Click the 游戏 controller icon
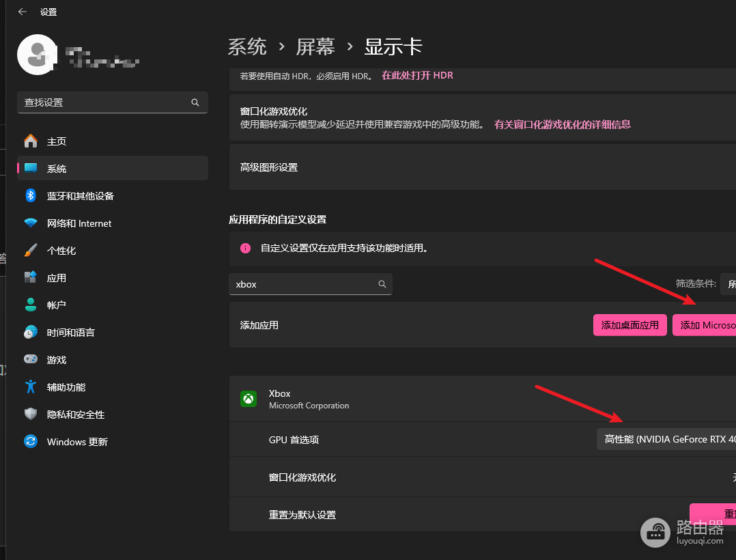Screen dimensions: 736x560 click(x=31, y=360)
